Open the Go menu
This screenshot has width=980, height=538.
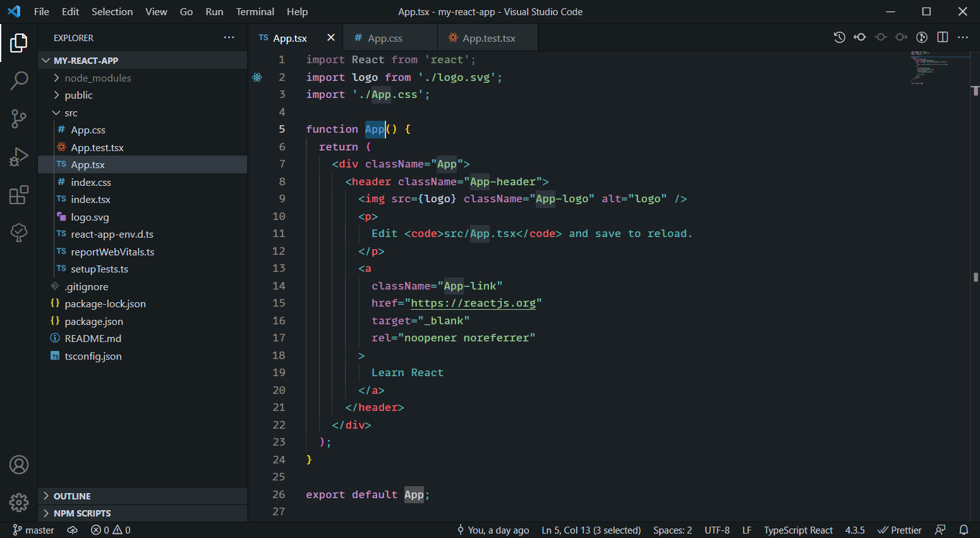186,11
